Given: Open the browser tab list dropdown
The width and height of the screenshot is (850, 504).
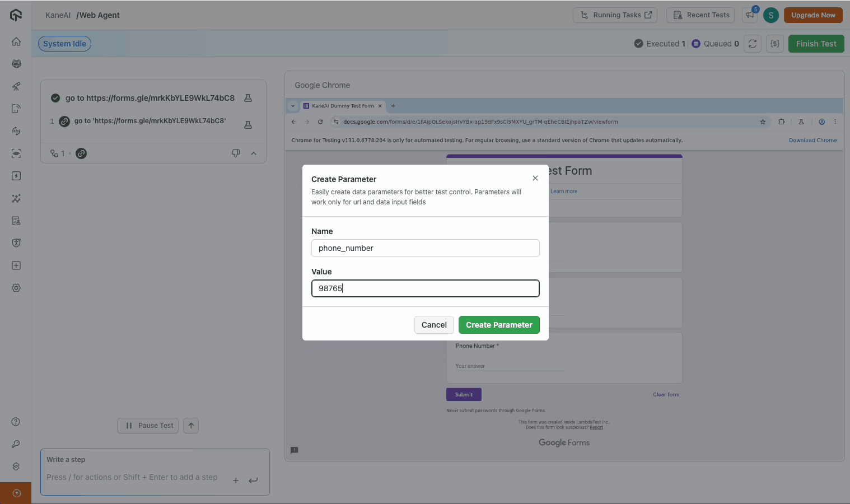Looking at the screenshot, I should pyautogui.click(x=293, y=106).
